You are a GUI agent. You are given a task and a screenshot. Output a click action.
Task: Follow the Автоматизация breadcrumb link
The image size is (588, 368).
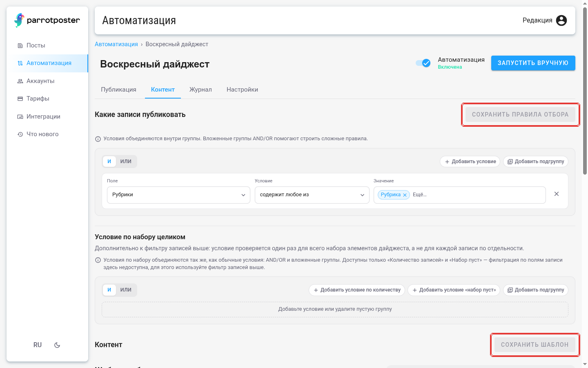[116, 44]
